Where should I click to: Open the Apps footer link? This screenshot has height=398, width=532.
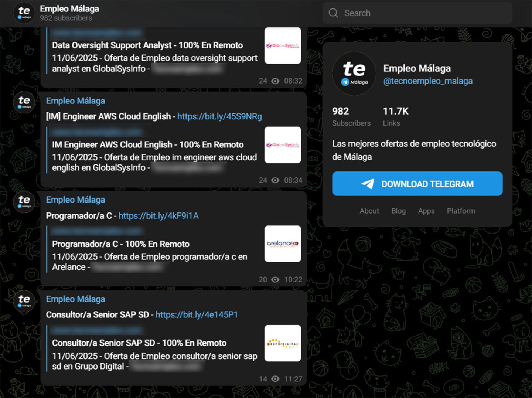click(x=426, y=211)
